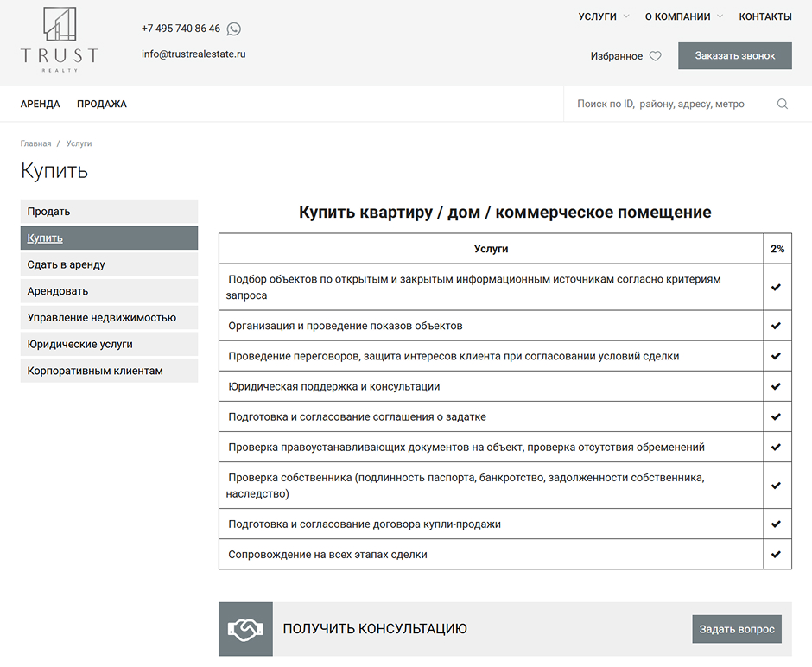Image resolution: width=812 pixels, height=667 pixels.
Task: Click checkmark in Подготовка договора купли-продажи row
Action: coord(776,524)
